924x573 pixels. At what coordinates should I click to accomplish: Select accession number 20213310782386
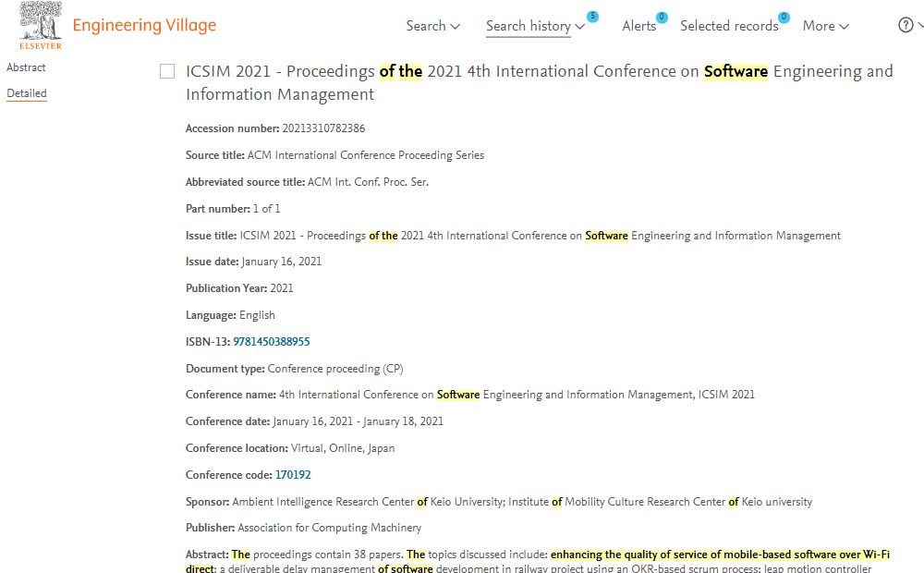pyautogui.click(x=323, y=128)
